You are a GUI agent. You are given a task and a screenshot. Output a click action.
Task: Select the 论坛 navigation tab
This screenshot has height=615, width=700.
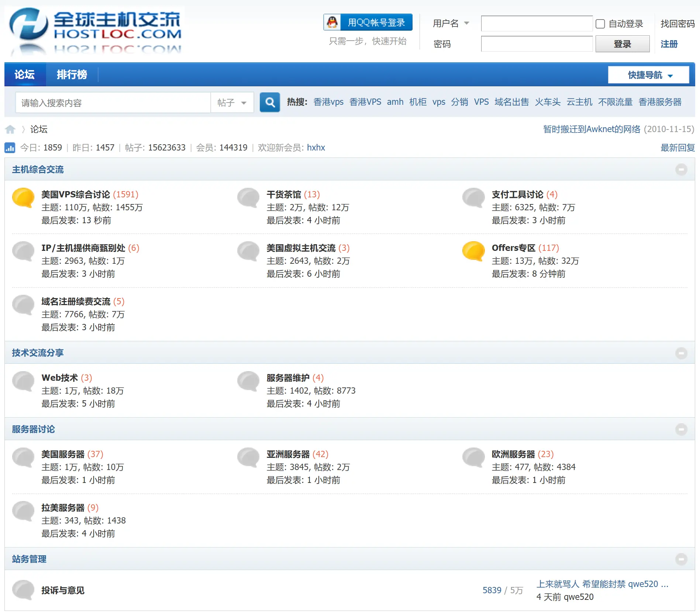(x=25, y=75)
